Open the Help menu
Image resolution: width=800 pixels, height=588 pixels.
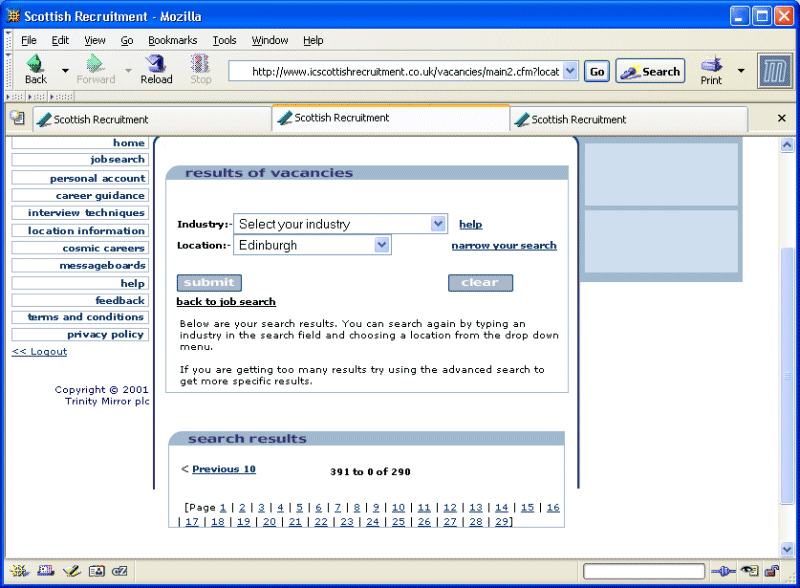coord(313,40)
